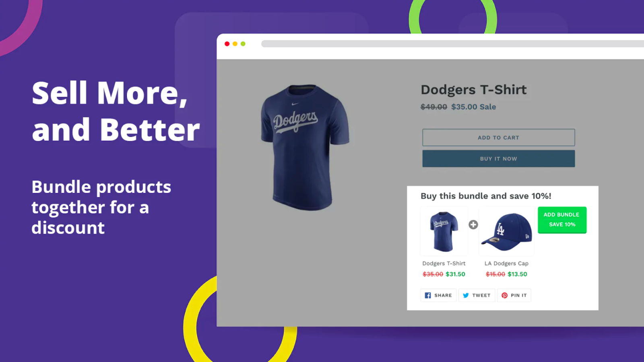
Task: Click the plus icon between bundle products
Action: (x=473, y=224)
